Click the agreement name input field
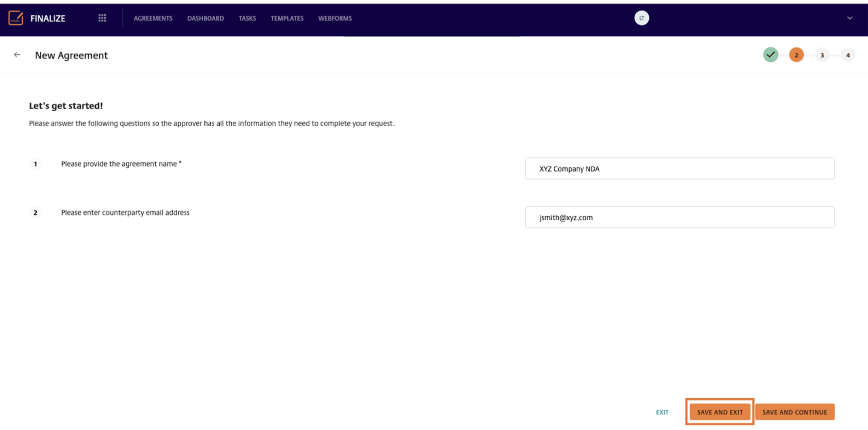The width and height of the screenshot is (868, 430). (x=679, y=168)
